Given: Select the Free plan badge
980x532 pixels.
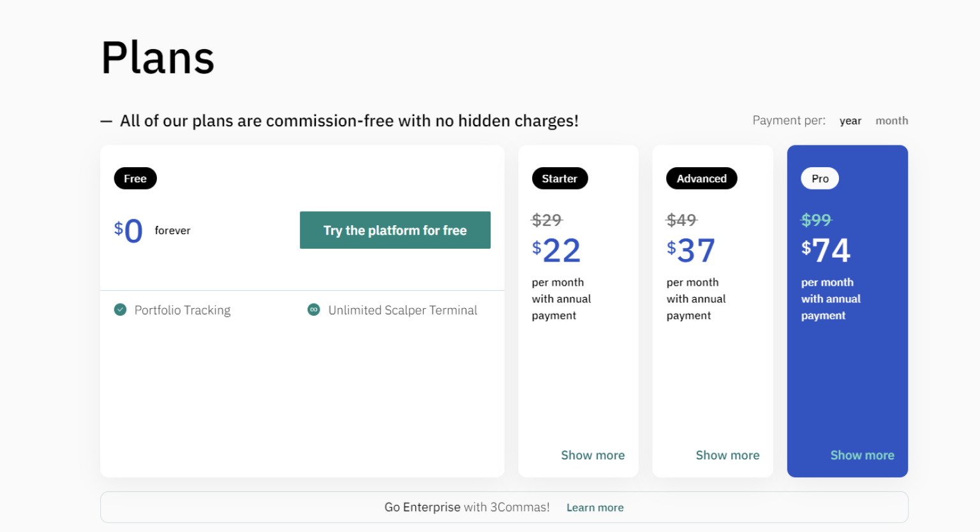Looking at the screenshot, I should [x=135, y=179].
